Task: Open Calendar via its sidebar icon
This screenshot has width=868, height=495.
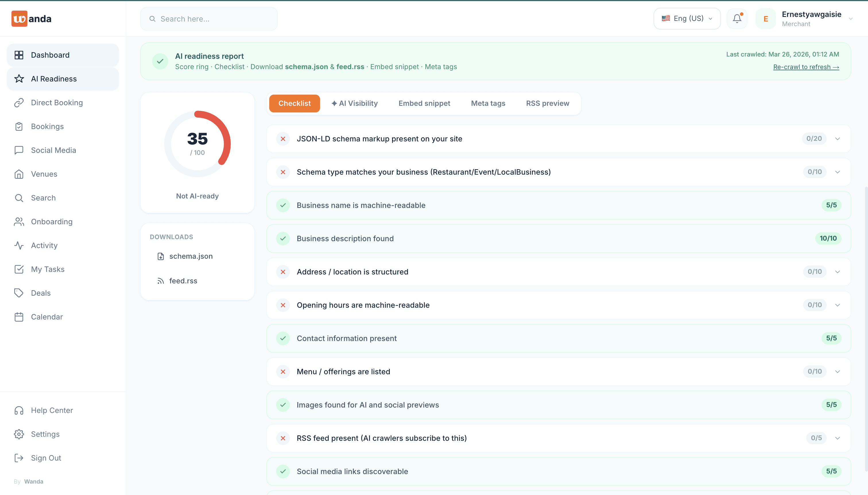Action: pyautogui.click(x=19, y=317)
